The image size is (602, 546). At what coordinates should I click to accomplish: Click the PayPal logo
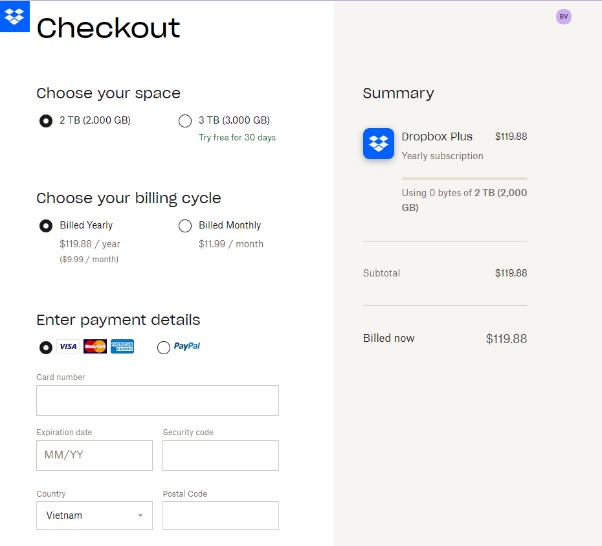point(187,346)
